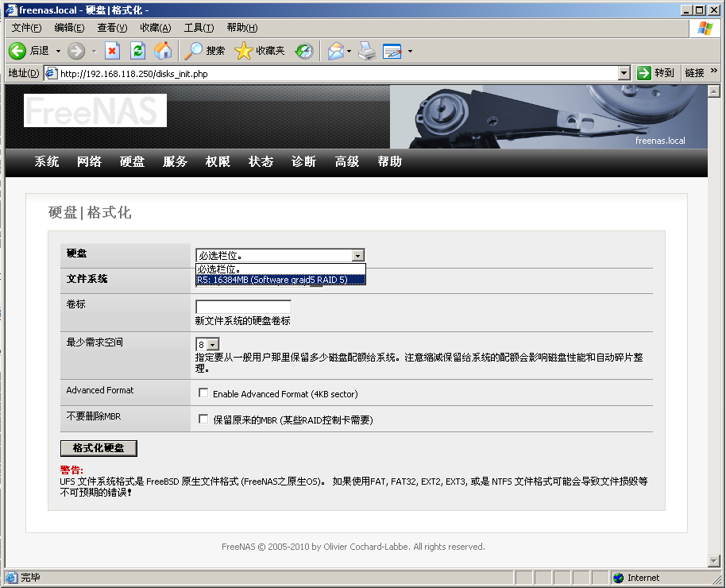Click the address bar URL field
726x588 pixels.
[338, 73]
